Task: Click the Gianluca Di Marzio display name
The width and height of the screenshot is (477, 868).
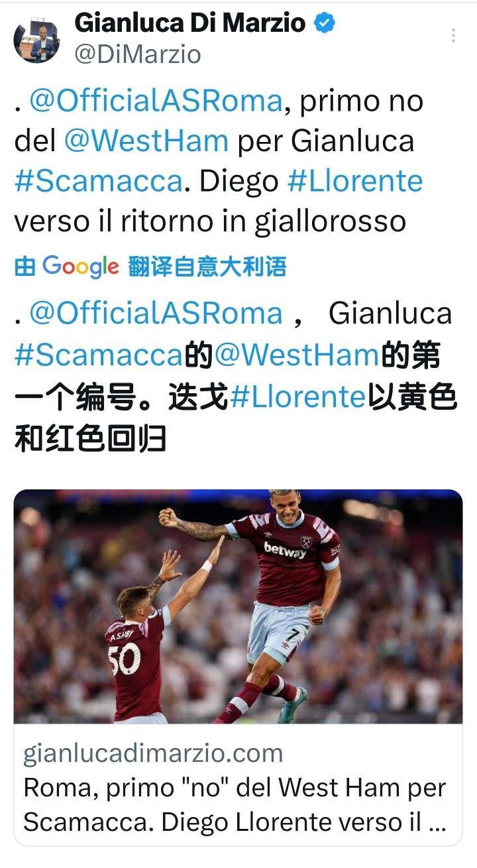Action: 191,23
